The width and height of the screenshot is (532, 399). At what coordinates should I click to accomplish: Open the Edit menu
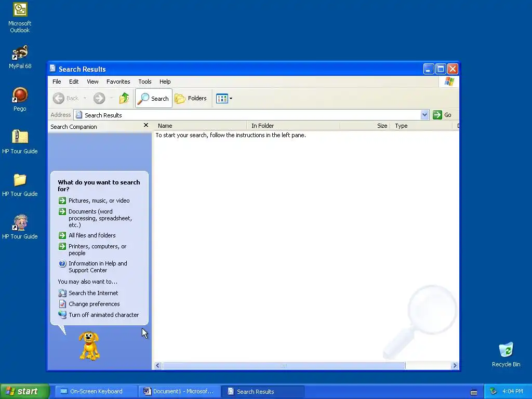click(x=74, y=82)
